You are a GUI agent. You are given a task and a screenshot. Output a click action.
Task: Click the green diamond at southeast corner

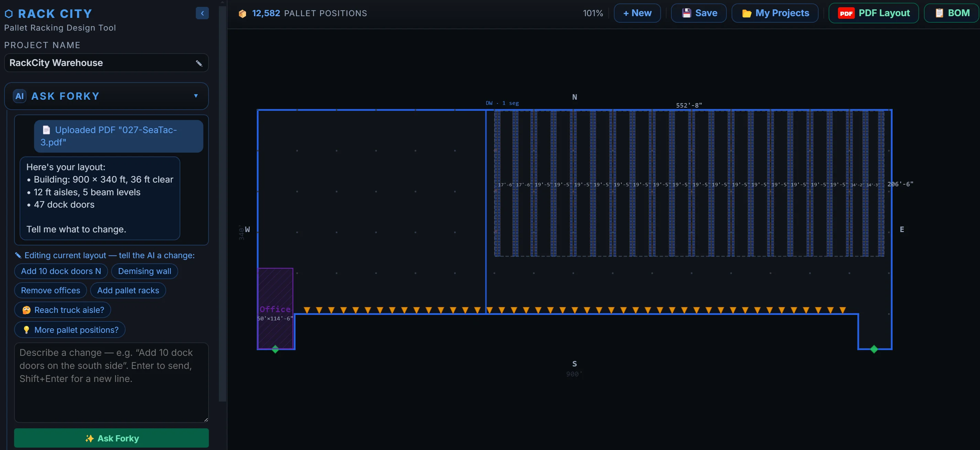pyautogui.click(x=874, y=349)
